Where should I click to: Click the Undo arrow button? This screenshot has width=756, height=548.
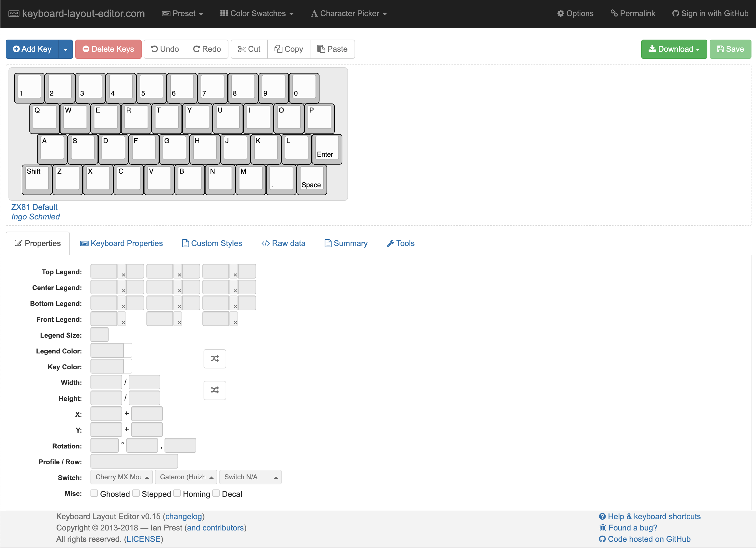(165, 49)
